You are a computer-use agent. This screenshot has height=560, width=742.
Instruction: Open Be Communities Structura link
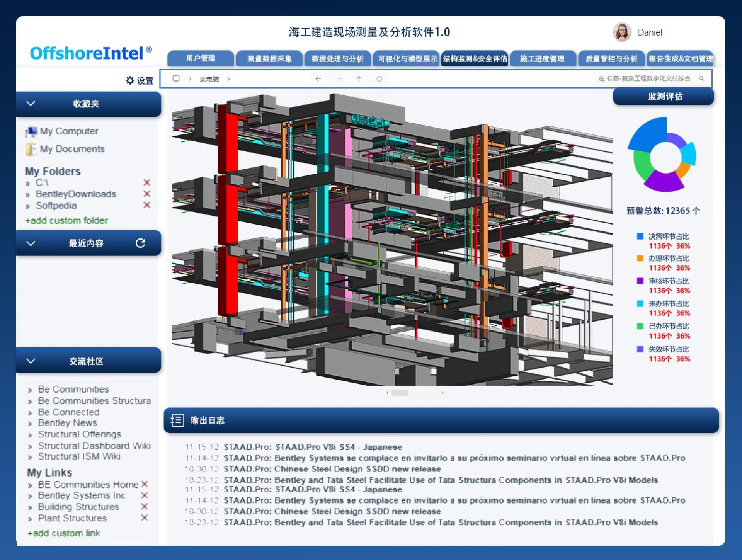click(x=94, y=400)
